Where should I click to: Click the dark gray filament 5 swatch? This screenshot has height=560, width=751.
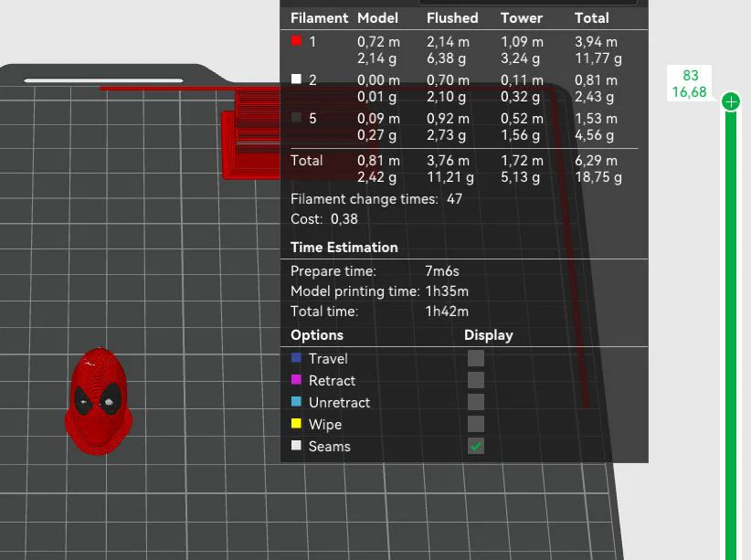(297, 117)
